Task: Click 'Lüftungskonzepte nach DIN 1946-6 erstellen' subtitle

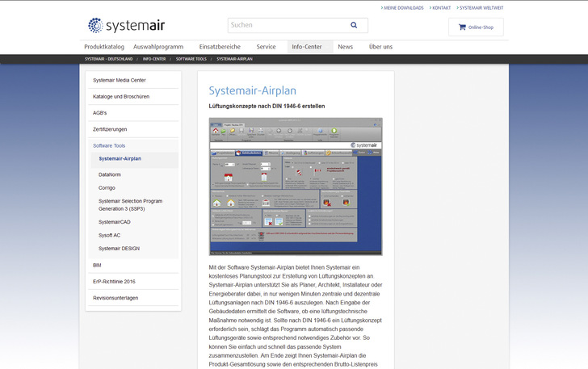Action: [x=267, y=106]
